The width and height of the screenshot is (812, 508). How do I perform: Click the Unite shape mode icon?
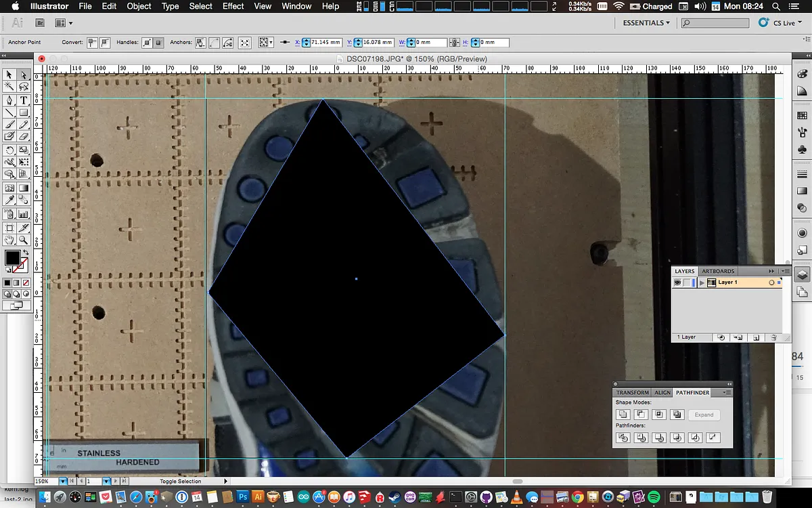click(623, 415)
